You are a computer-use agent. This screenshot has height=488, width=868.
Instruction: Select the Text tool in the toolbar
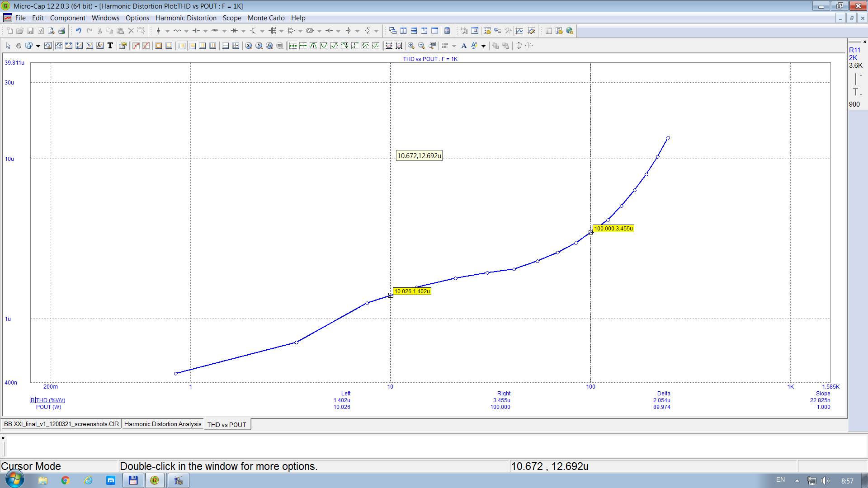110,46
